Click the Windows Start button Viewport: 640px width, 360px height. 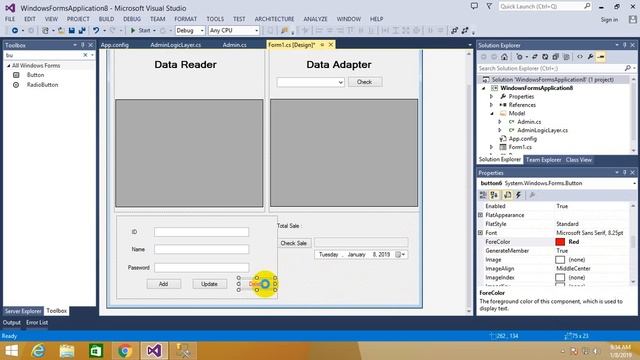(11, 351)
